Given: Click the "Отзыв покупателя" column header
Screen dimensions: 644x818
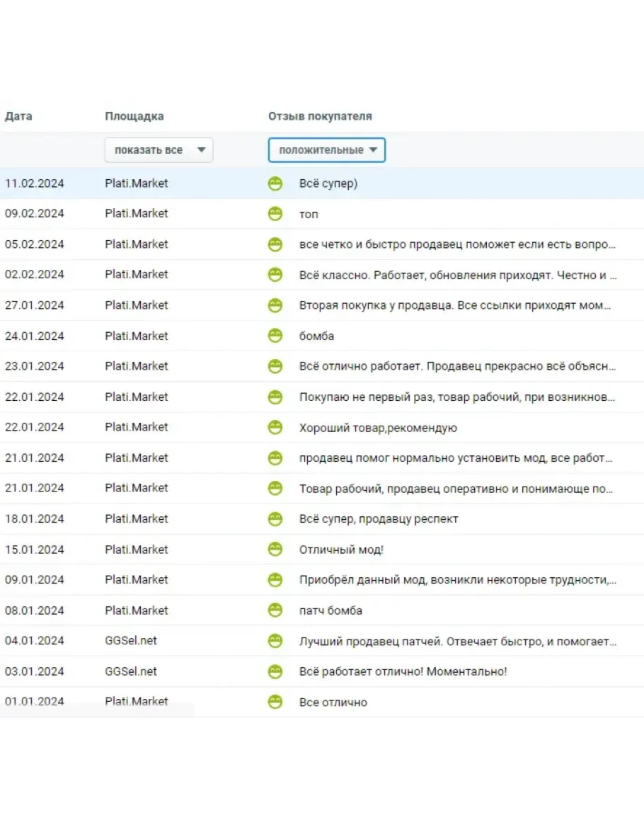Looking at the screenshot, I should 320,116.
